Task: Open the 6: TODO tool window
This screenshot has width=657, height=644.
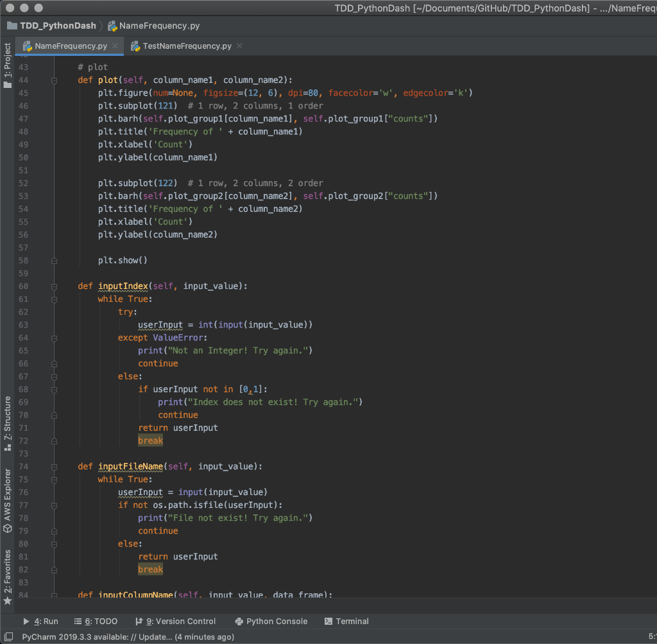Action: [x=96, y=622]
